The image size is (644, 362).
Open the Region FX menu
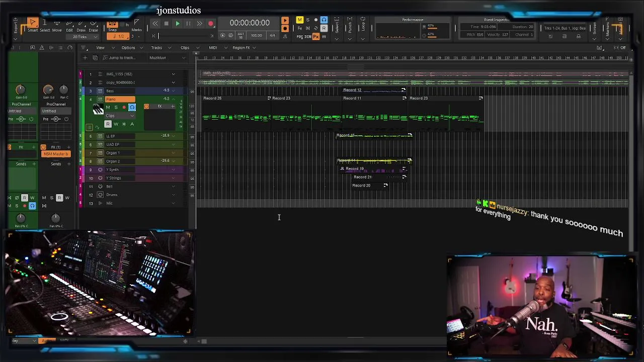(241, 48)
